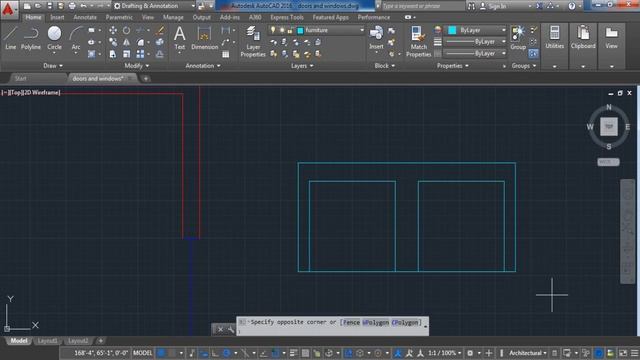Select the WPolygon option in command line

click(x=376, y=322)
